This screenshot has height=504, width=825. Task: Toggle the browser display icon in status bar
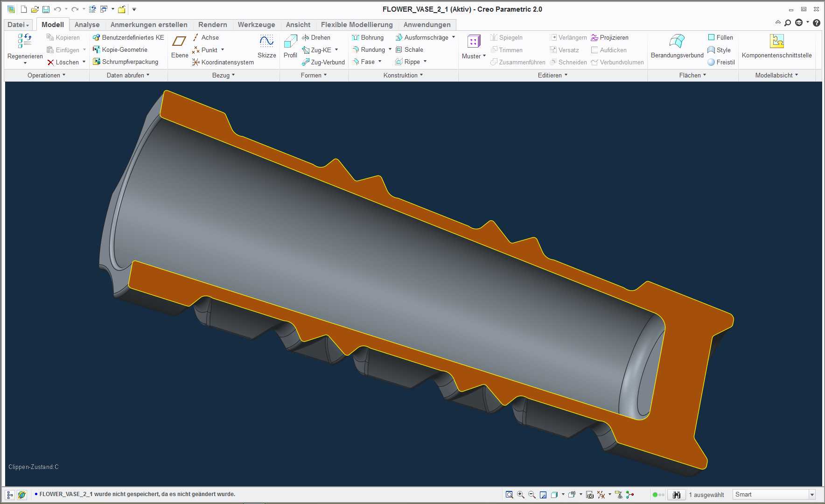(x=21, y=495)
